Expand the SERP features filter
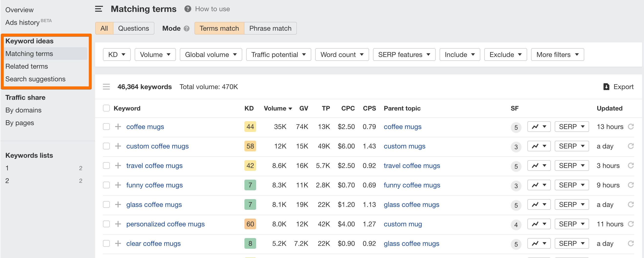The width and height of the screenshot is (644, 258). pyautogui.click(x=404, y=54)
